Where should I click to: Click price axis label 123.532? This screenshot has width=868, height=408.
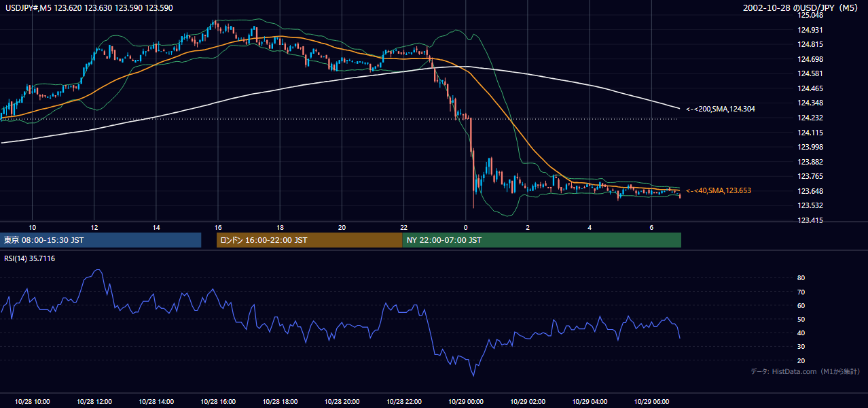pyautogui.click(x=810, y=205)
